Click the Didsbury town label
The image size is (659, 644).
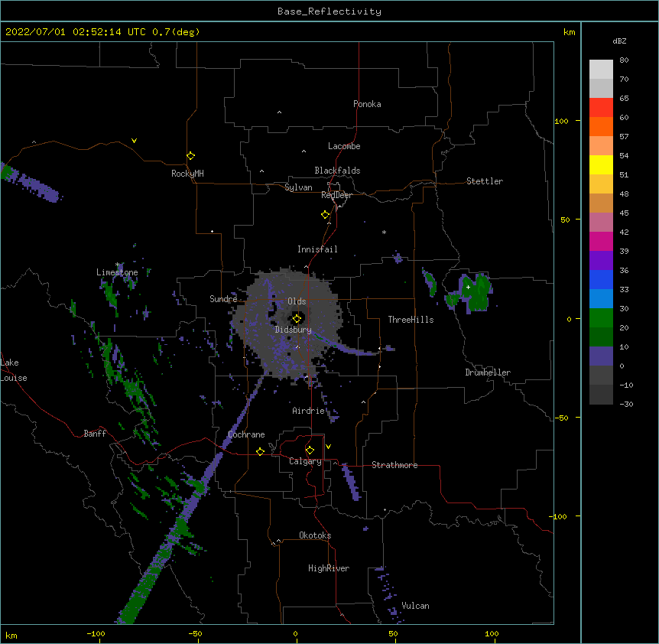point(293,330)
